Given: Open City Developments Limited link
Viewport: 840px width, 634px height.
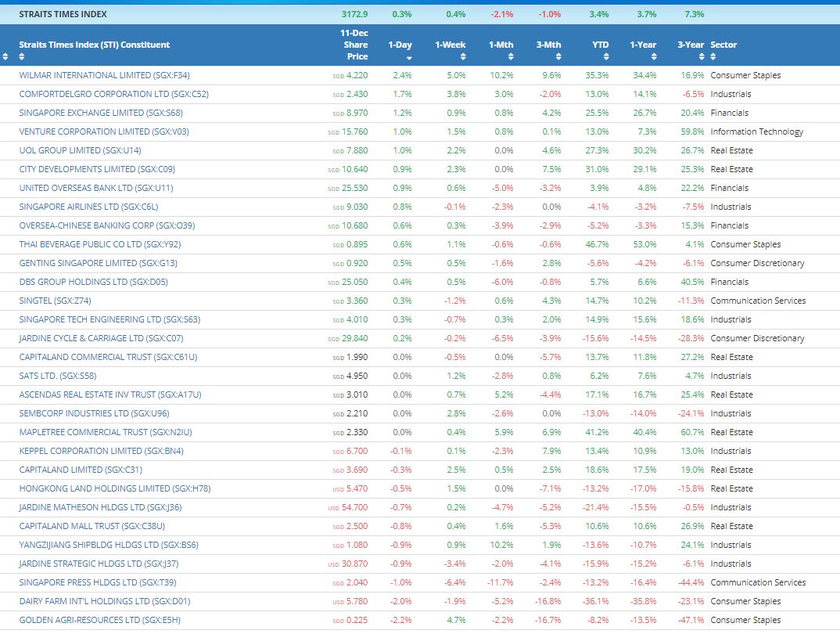Looking at the screenshot, I should point(97,169).
